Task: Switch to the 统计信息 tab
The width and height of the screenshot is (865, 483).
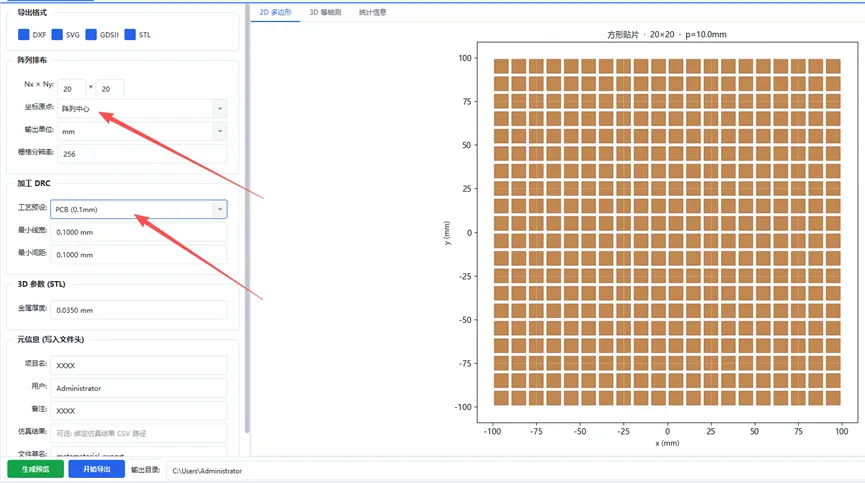Action: pyautogui.click(x=372, y=12)
